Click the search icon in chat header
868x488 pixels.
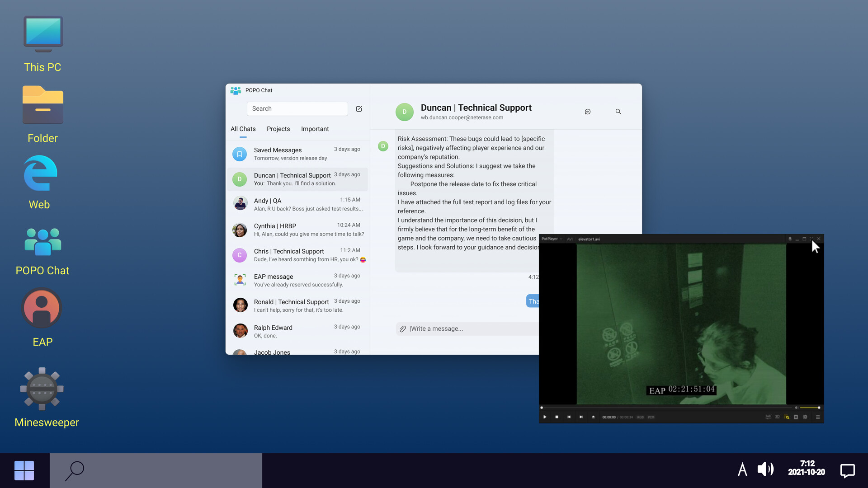coord(618,112)
